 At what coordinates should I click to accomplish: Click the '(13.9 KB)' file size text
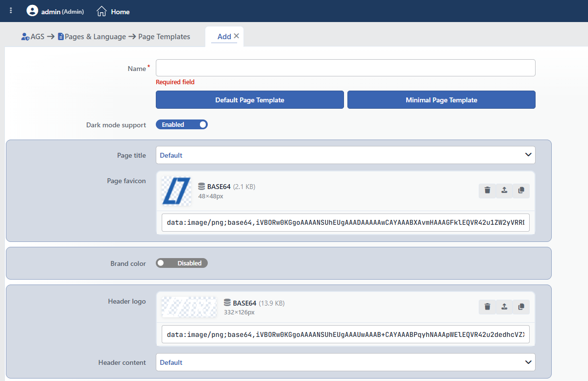click(x=271, y=303)
